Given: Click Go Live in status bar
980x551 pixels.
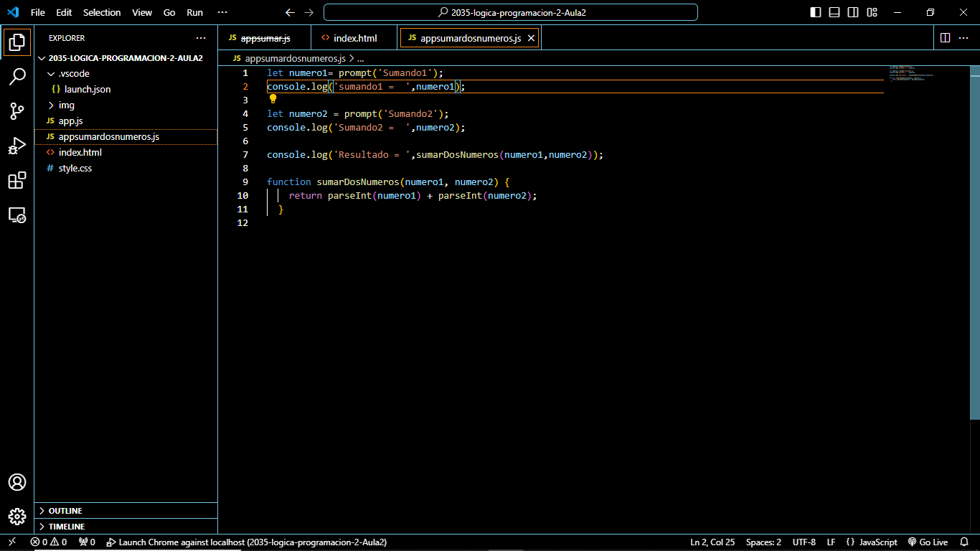Looking at the screenshot, I should click(928, 542).
